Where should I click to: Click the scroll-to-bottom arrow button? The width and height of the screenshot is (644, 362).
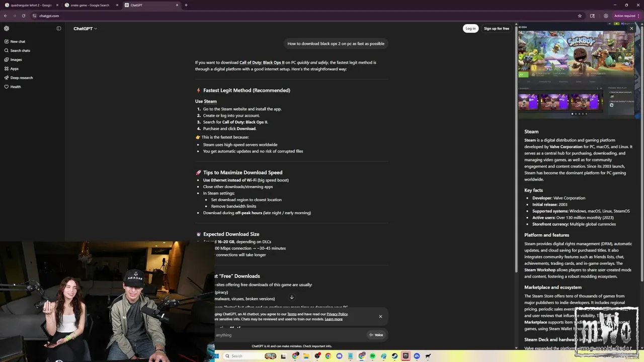291,297
